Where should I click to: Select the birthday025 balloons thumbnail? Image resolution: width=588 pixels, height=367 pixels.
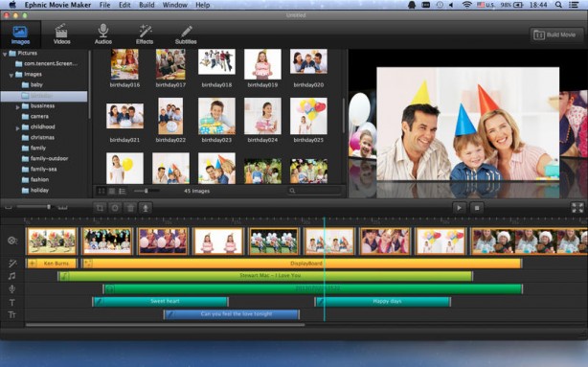(308, 116)
